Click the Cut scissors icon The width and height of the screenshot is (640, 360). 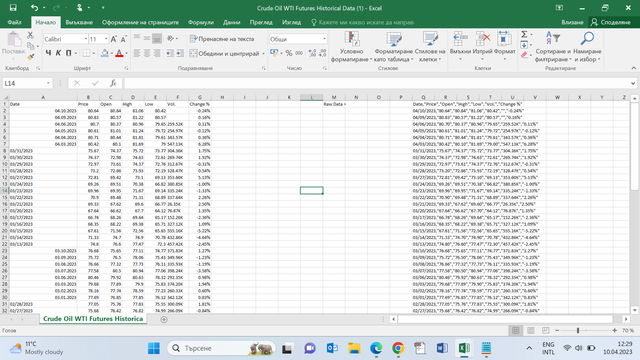click(31, 36)
